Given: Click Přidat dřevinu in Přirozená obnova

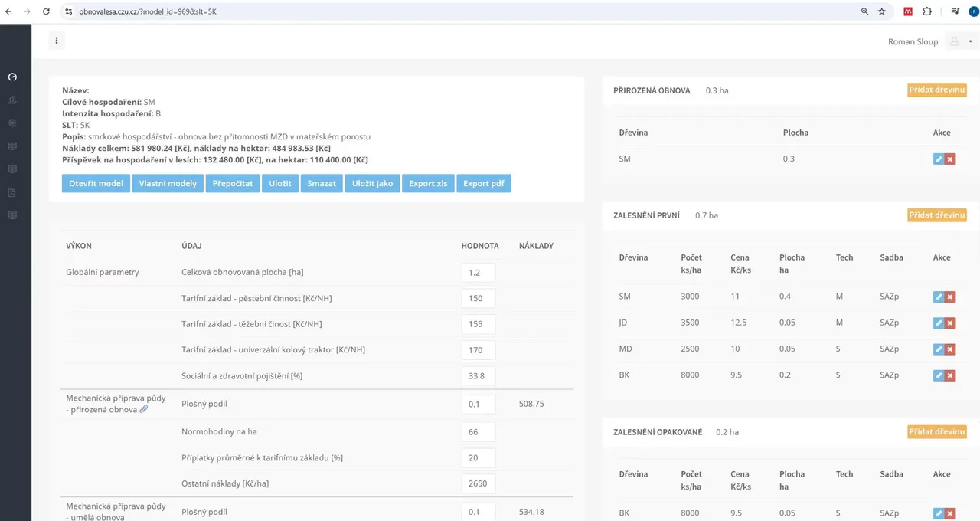Looking at the screenshot, I should point(936,90).
